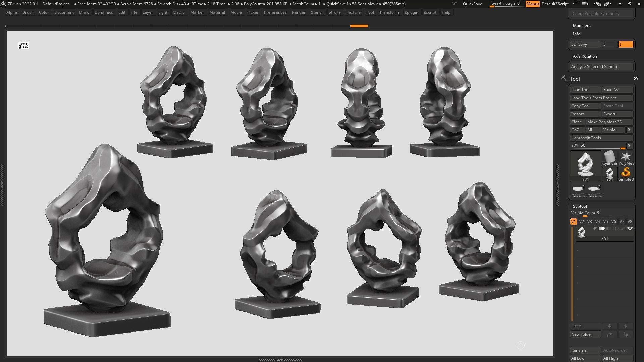The image size is (644, 362).
Task: Open the Zplugin menu
Action: [411, 12]
